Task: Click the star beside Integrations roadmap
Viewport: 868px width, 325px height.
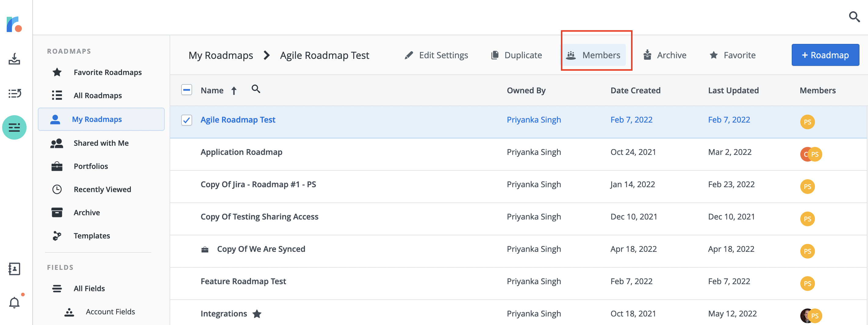Action: [x=257, y=313]
